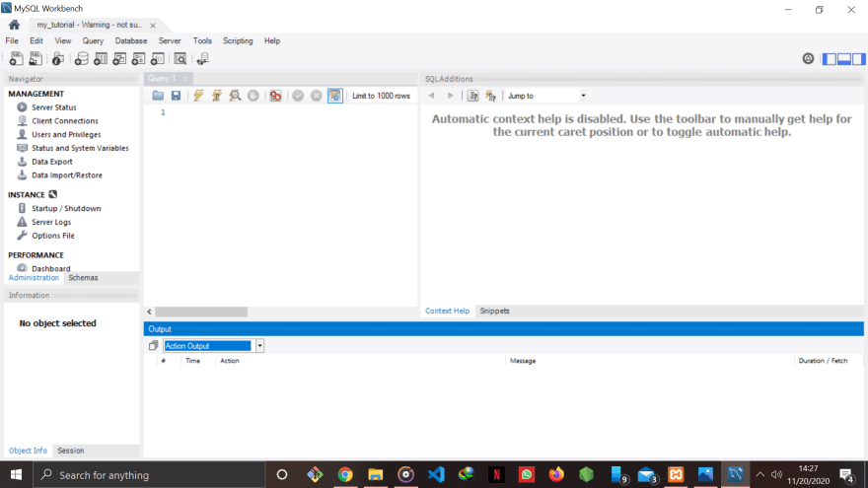Open Data Export

pyautogui.click(x=52, y=162)
